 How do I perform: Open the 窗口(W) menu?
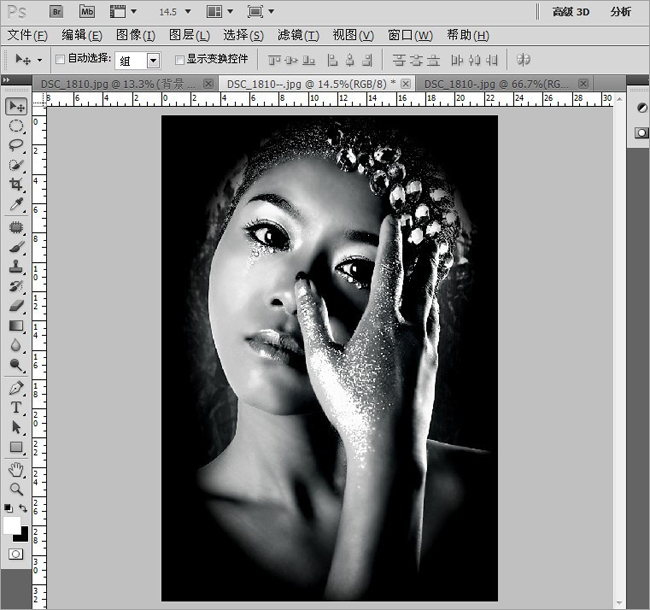tap(410, 36)
